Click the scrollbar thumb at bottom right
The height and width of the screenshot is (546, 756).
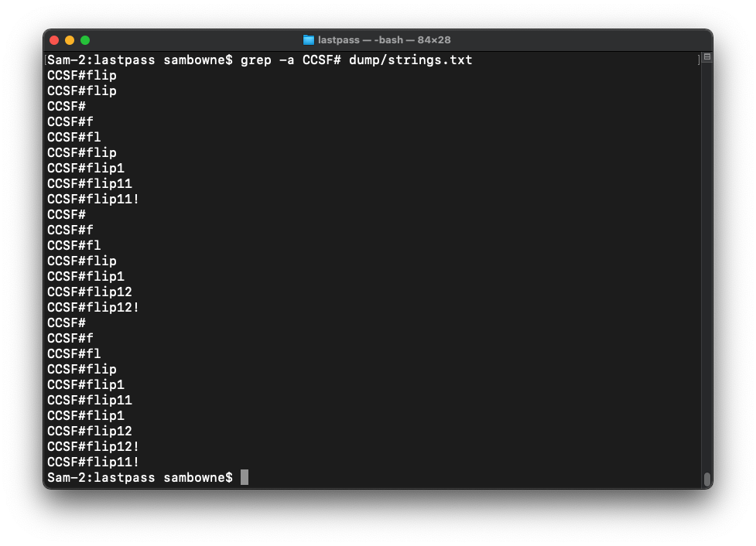[x=706, y=479]
